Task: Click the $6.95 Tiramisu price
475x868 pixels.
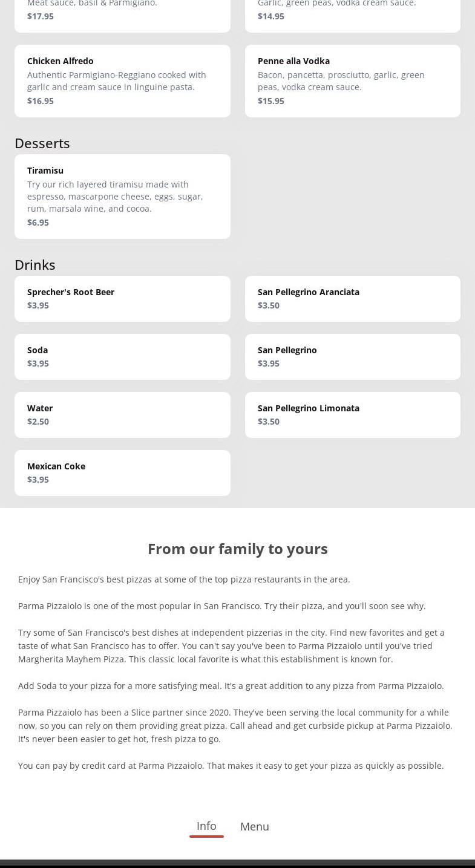Action: 38,223
